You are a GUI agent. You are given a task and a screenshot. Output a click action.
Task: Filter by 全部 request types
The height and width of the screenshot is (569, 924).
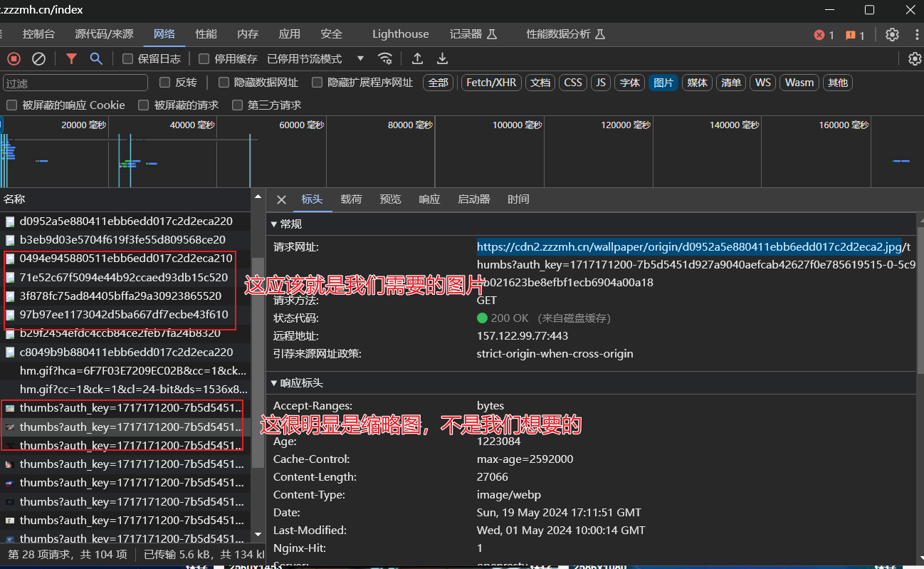click(x=439, y=83)
